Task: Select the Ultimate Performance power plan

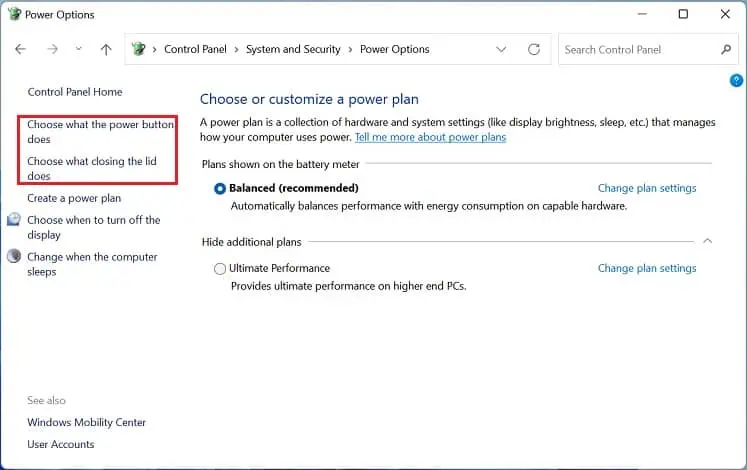Action: coord(220,268)
